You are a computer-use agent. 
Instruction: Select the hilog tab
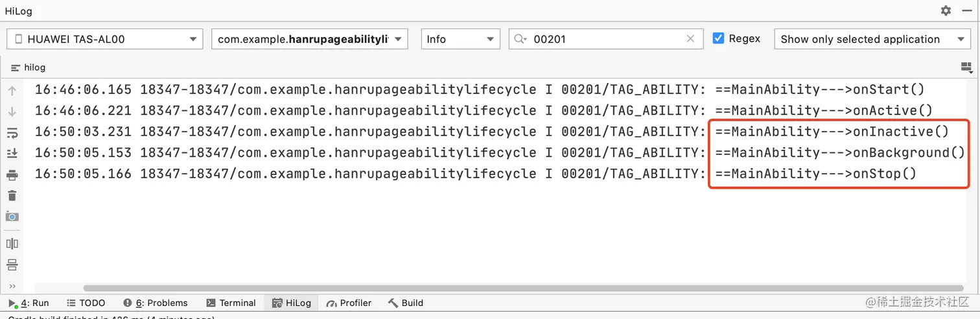point(29,67)
